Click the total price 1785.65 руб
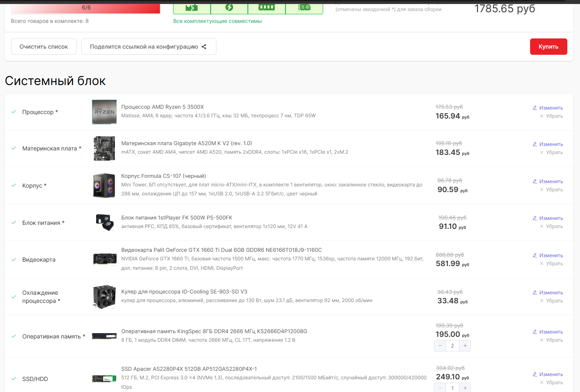The image size is (580, 392). tap(505, 9)
